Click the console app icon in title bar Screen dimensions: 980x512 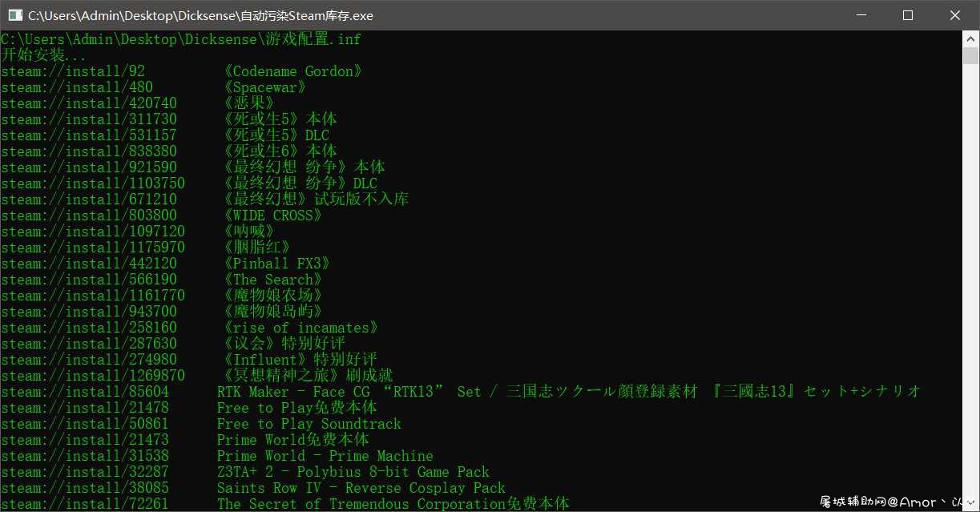tap(14, 15)
